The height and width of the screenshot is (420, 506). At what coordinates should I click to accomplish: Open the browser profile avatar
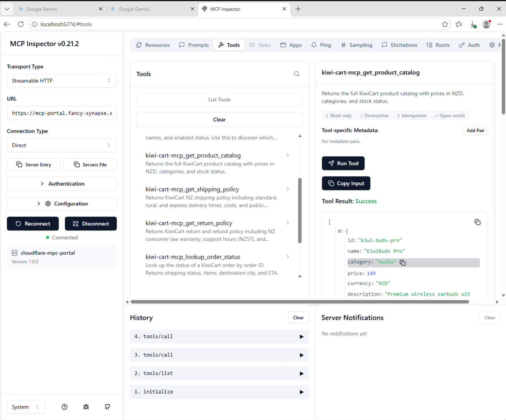486,24
